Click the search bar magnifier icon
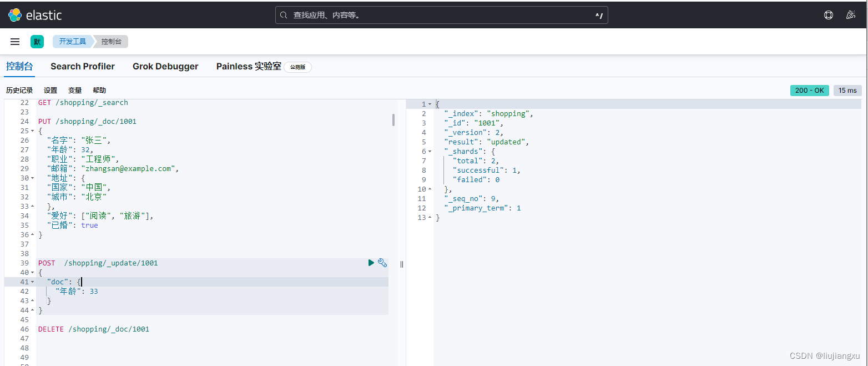Viewport: 868px width, 366px height. pos(284,16)
